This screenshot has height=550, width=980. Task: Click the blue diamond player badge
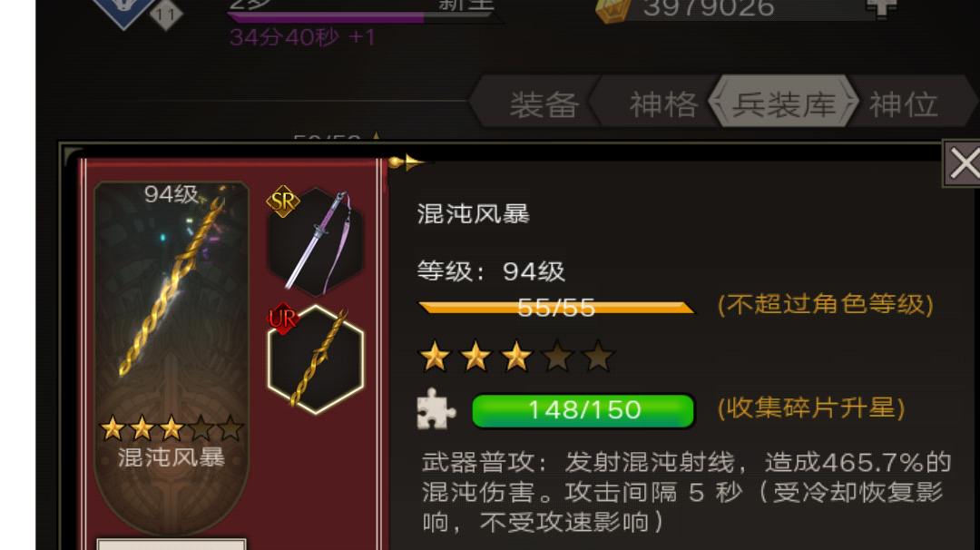[x=123, y=11]
